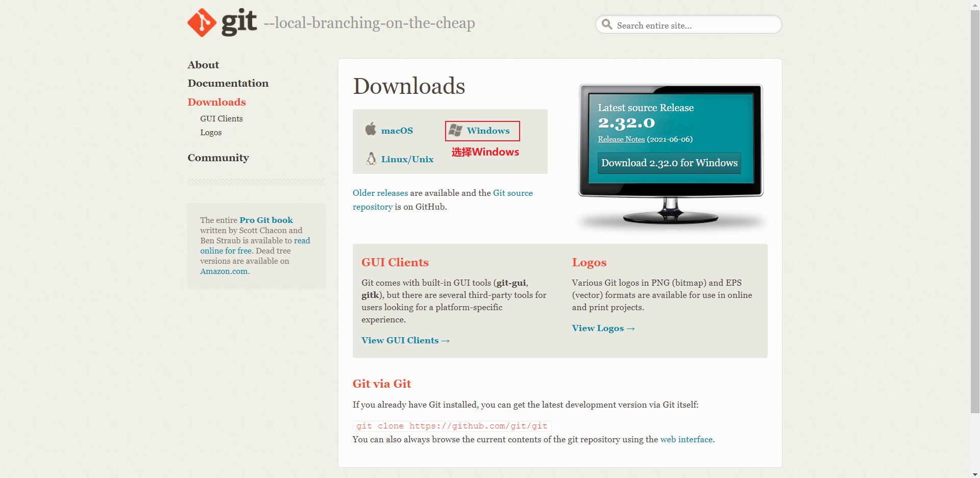The width and height of the screenshot is (980, 478).
Task: Click the Apple macOS icon
Action: pyautogui.click(x=371, y=130)
